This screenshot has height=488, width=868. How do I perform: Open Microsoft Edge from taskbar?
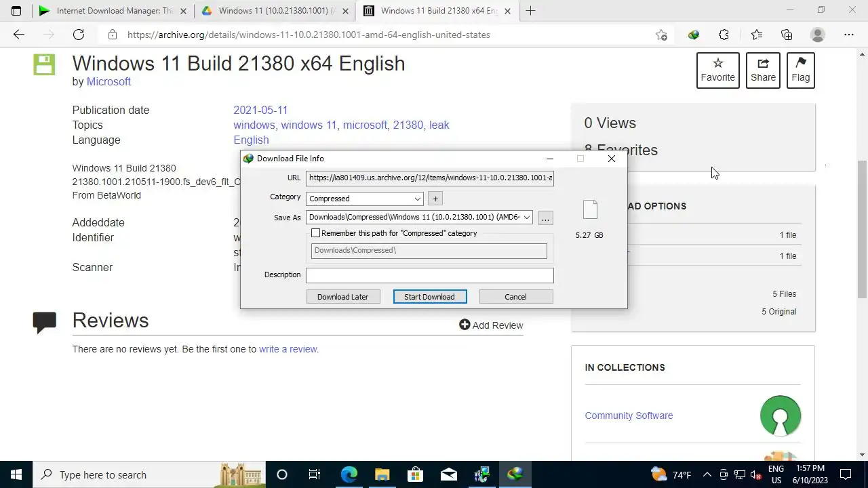pos(349,474)
